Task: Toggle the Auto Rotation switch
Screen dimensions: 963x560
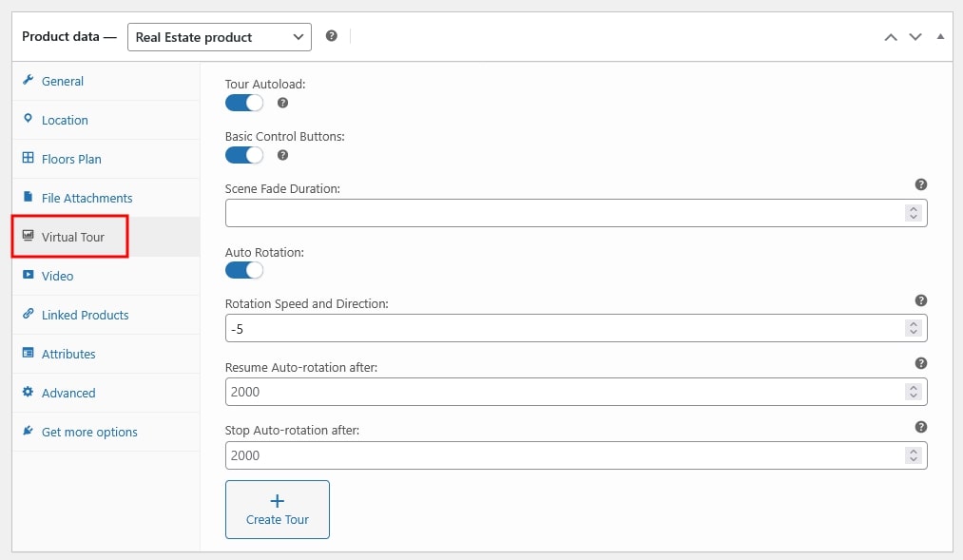Action: (x=244, y=270)
